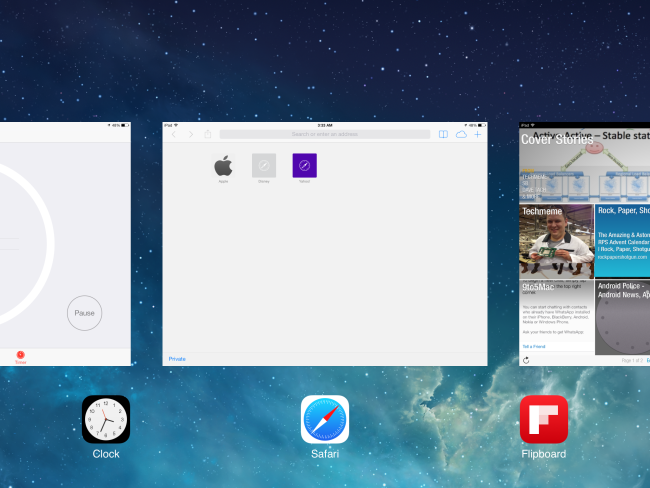650x488 pixels.
Task: Click the Flipboard refresh arrow icon
Action: pos(526,360)
